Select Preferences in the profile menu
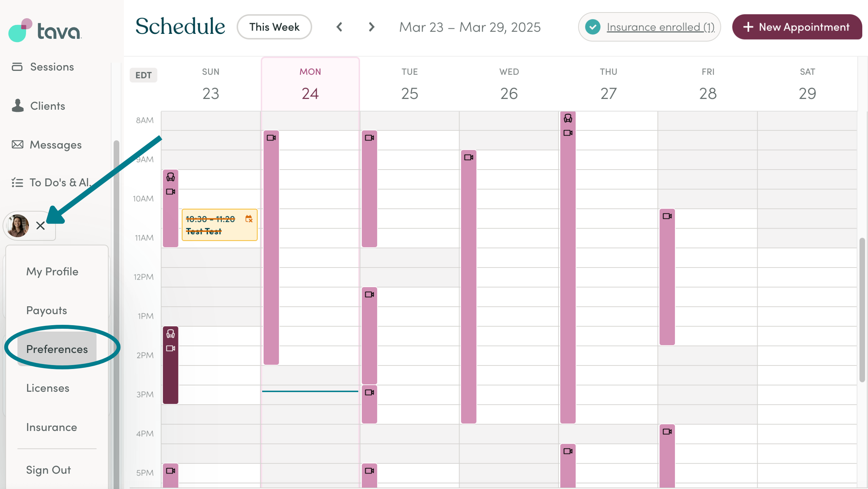 [x=57, y=349]
